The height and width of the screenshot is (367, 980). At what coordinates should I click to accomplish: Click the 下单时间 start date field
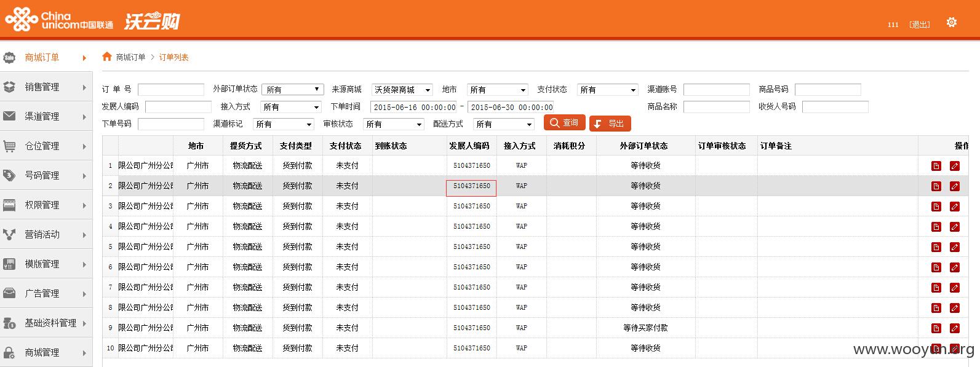(x=413, y=107)
